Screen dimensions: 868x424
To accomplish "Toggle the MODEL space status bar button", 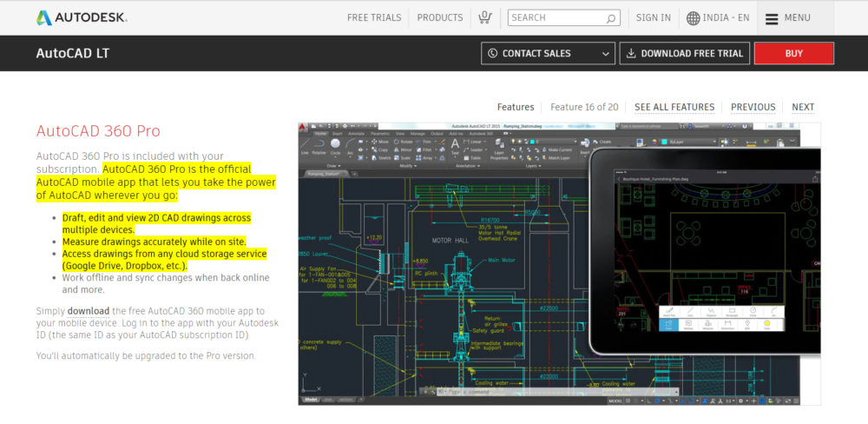I will pyautogui.click(x=615, y=401).
